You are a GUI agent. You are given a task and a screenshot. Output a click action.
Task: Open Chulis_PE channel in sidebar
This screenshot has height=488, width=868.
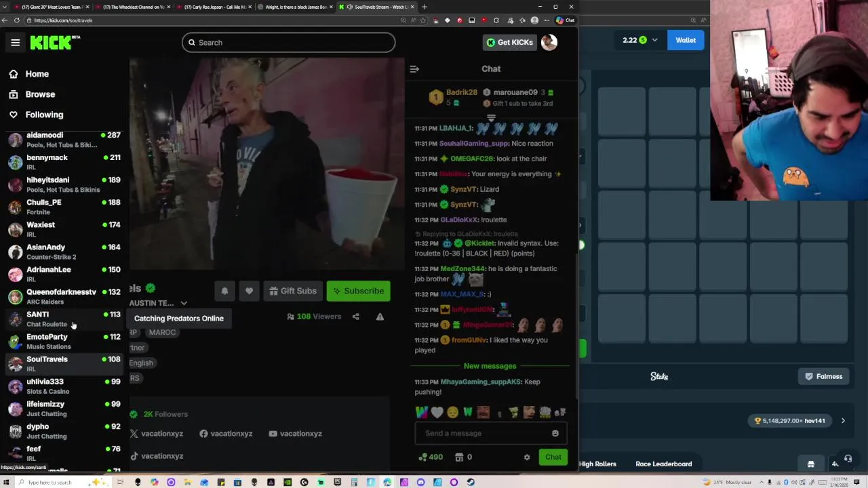point(64,207)
